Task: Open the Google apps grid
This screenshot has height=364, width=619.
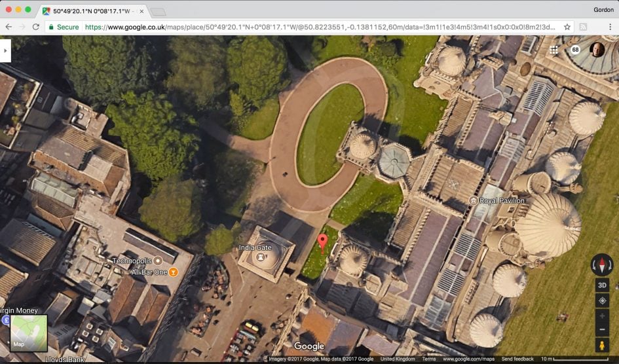Action: click(554, 50)
